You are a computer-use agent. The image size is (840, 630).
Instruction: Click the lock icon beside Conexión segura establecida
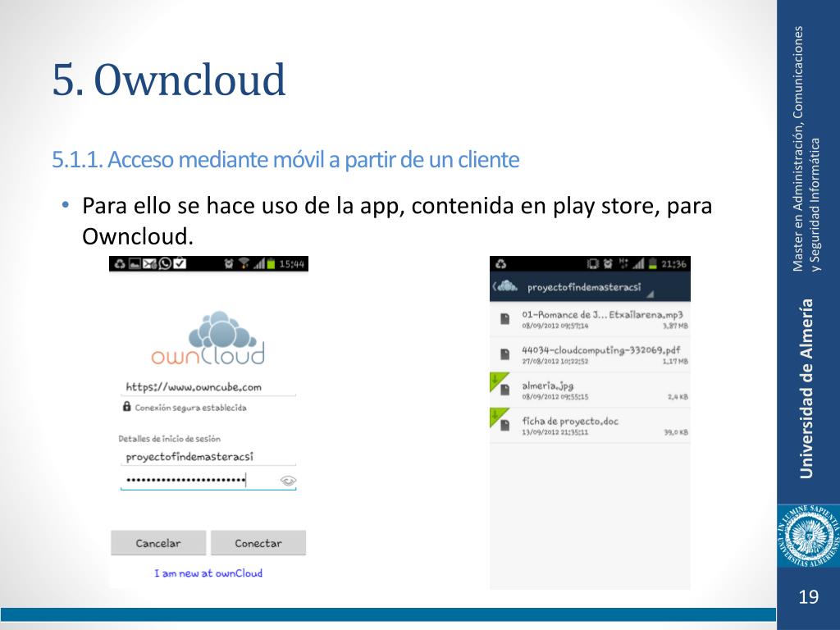tap(127, 407)
